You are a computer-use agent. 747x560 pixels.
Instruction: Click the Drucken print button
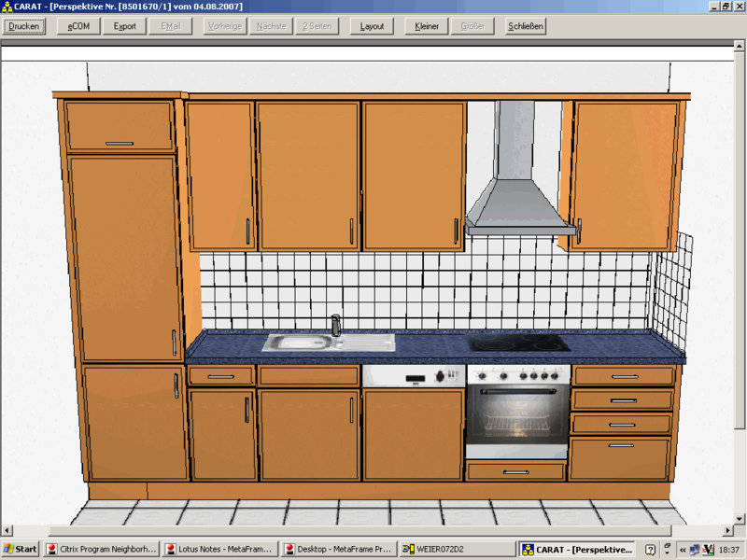coord(24,26)
